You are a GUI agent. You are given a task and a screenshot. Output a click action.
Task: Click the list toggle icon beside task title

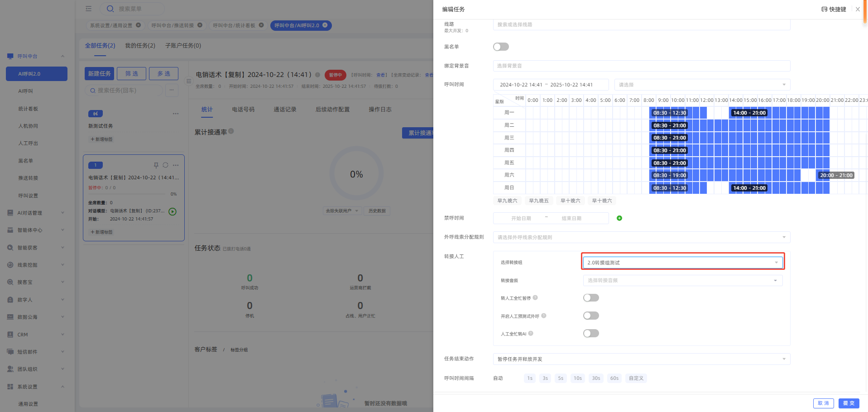[x=189, y=81]
